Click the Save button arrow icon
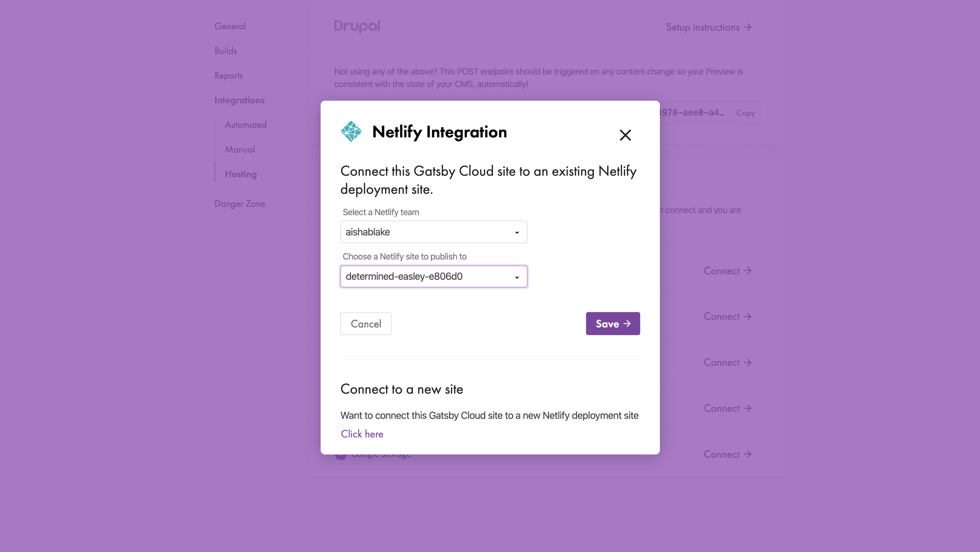Image resolution: width=980 pixels, height=552 pixels. click(x=627, y=324)
